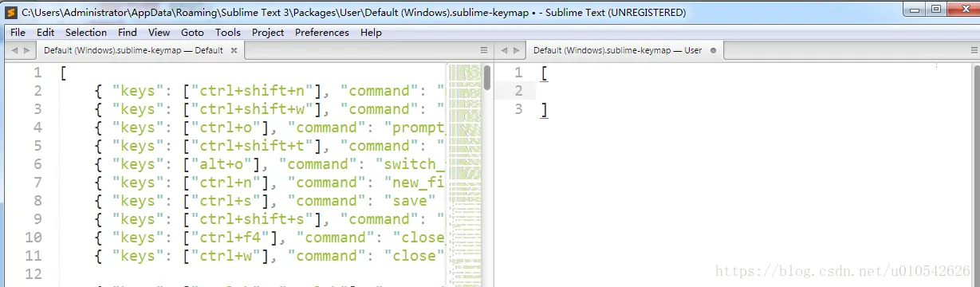This screenshot has width=980, height=287.
Task: Click line number 12 in left pane gutter
Action: click(x=33, y=274)
